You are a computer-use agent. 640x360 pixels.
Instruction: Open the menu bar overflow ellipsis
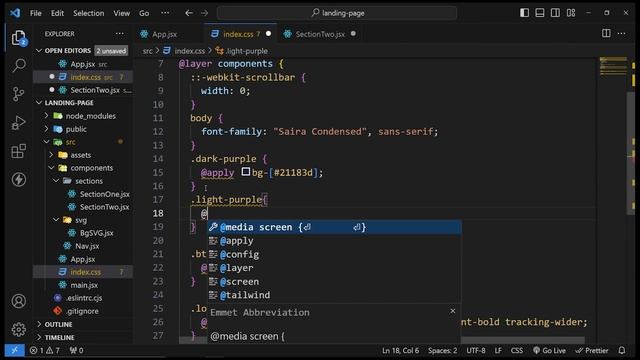click(165, 13)
